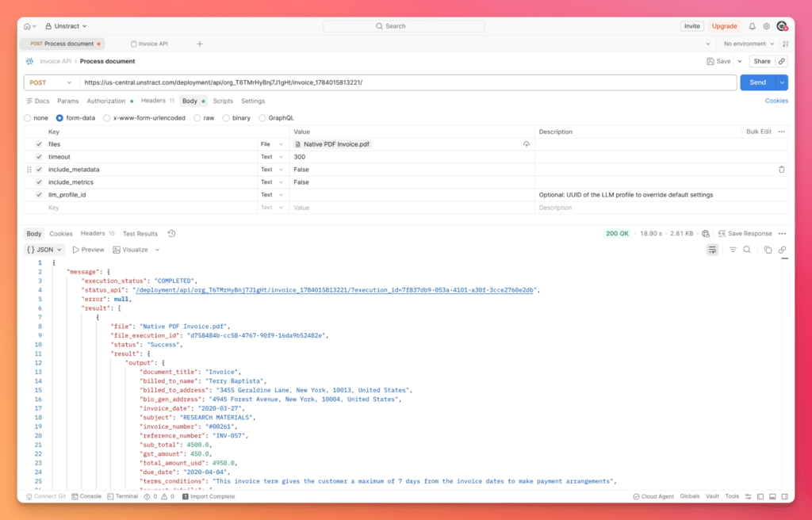Open the No environment selector
The image size is (812, 520).
tap(749, 44)
